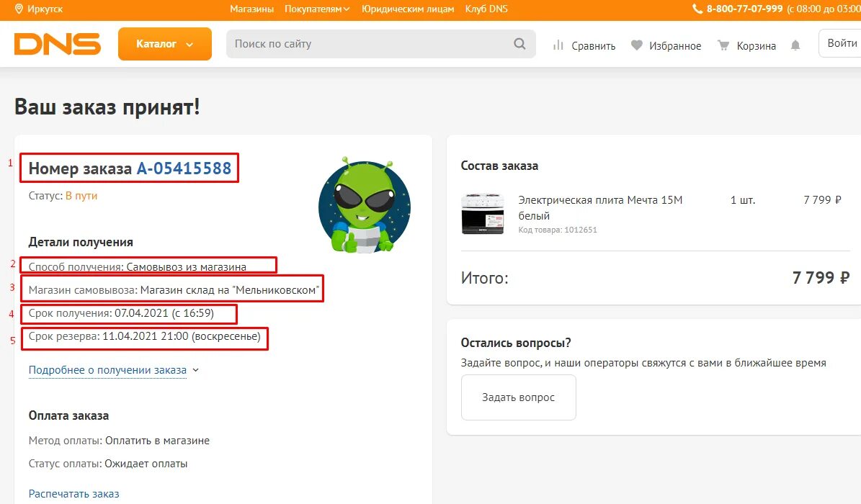
Task: Click the Сравнить bar chart icon
Action: [x=558, y=45]
